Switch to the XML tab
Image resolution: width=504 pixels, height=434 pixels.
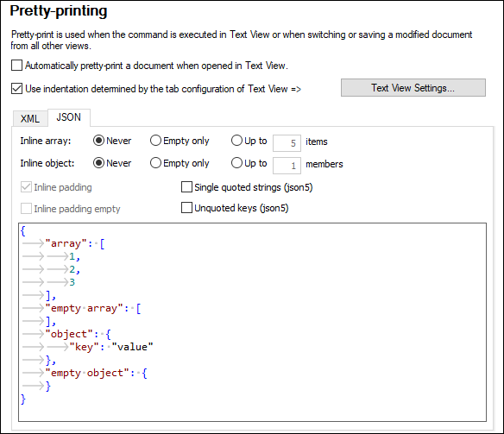click(30, 118)
